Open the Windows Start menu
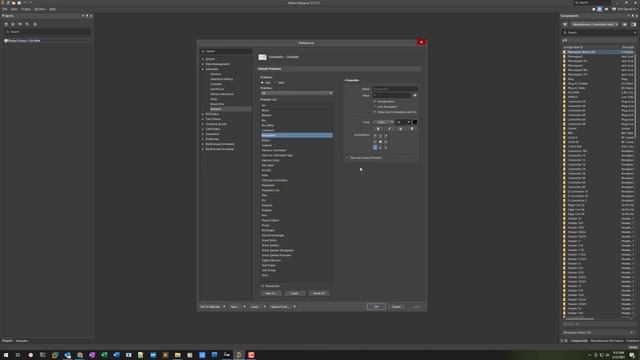This screenshot has width=640, height=360. tap(6, 355)
